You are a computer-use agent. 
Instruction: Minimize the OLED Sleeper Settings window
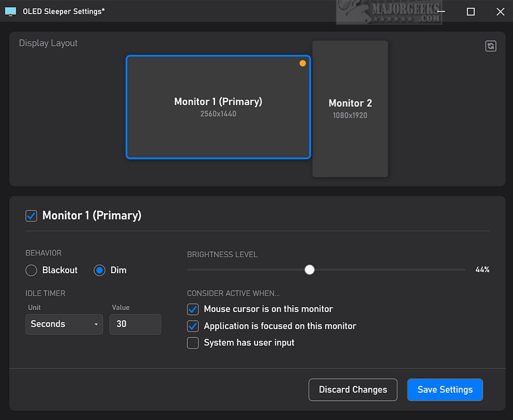[441, 12]
